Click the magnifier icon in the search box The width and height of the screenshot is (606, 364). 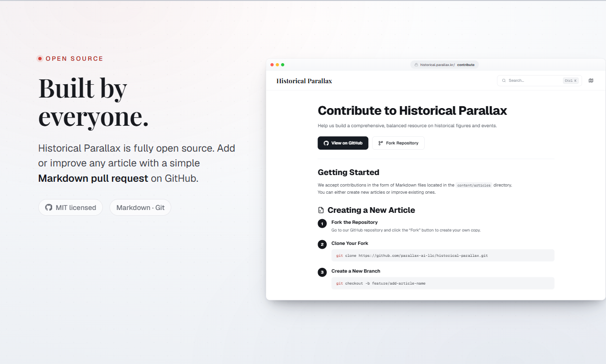click(x=504, y=80)
